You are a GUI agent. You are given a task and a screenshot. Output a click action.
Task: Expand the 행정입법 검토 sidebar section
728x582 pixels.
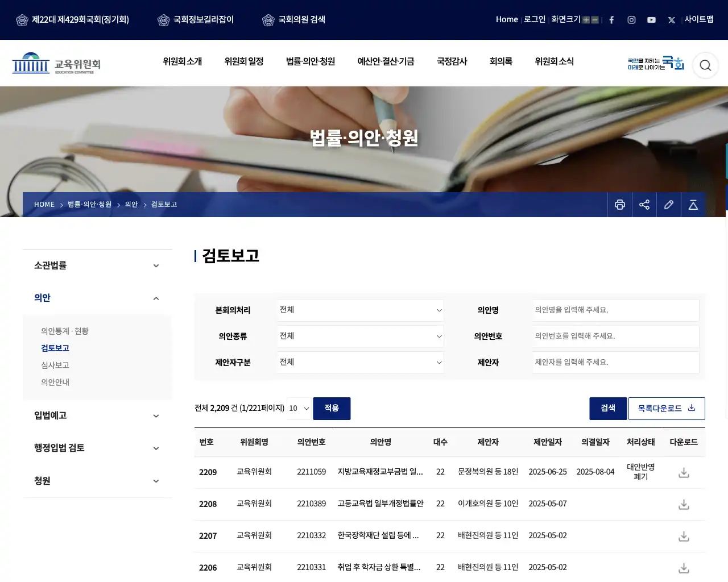[97, 448]
